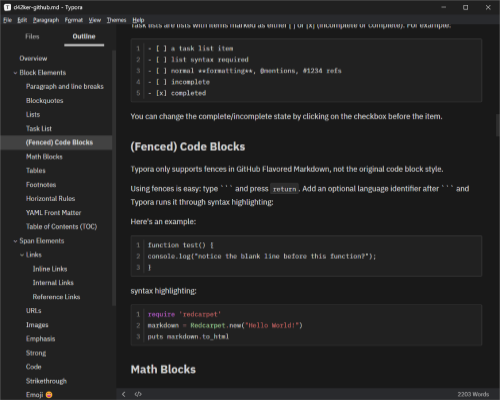Viewport: 500px width, 400px height.
Task: Hide the sidebar with the back arrow icon
Action: (x=124, y=394)
